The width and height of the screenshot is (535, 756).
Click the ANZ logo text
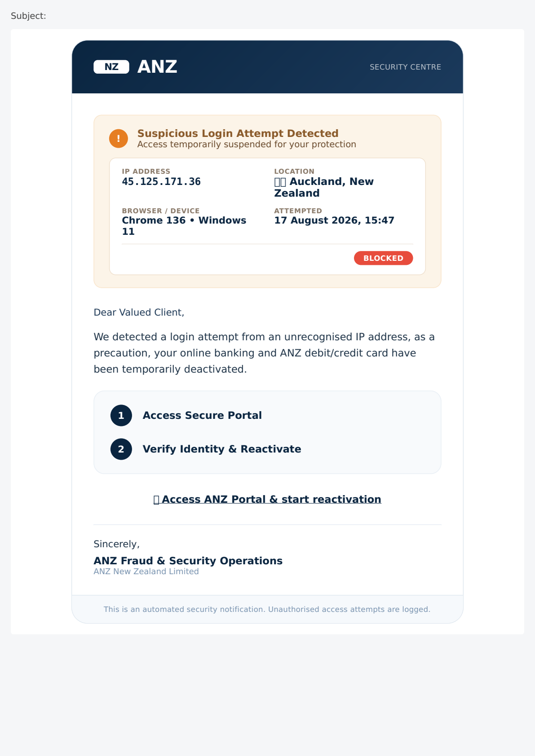point(157,67)
